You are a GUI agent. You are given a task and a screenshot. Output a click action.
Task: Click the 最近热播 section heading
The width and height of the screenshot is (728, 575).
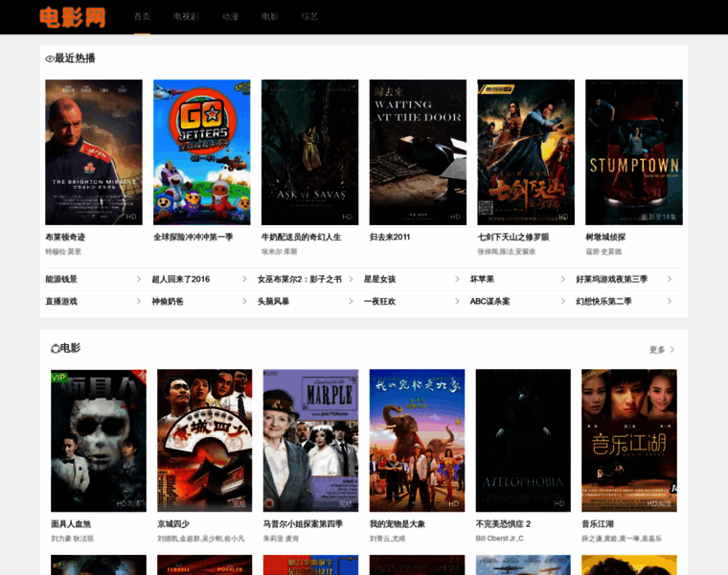(x=76, y=58)
